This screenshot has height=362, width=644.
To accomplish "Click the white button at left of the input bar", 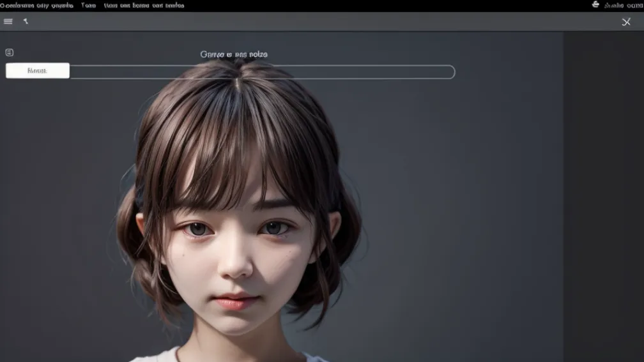I will click(37, 71).
